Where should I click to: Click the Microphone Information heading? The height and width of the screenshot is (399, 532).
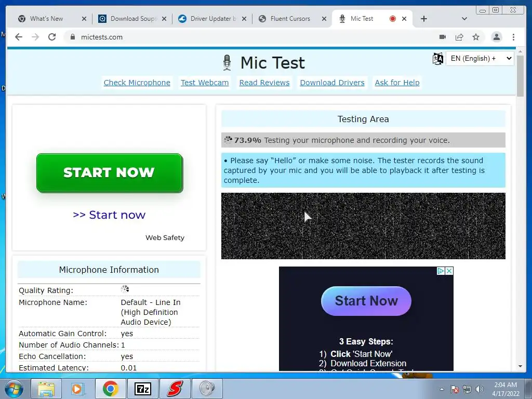tap(109, 270)
